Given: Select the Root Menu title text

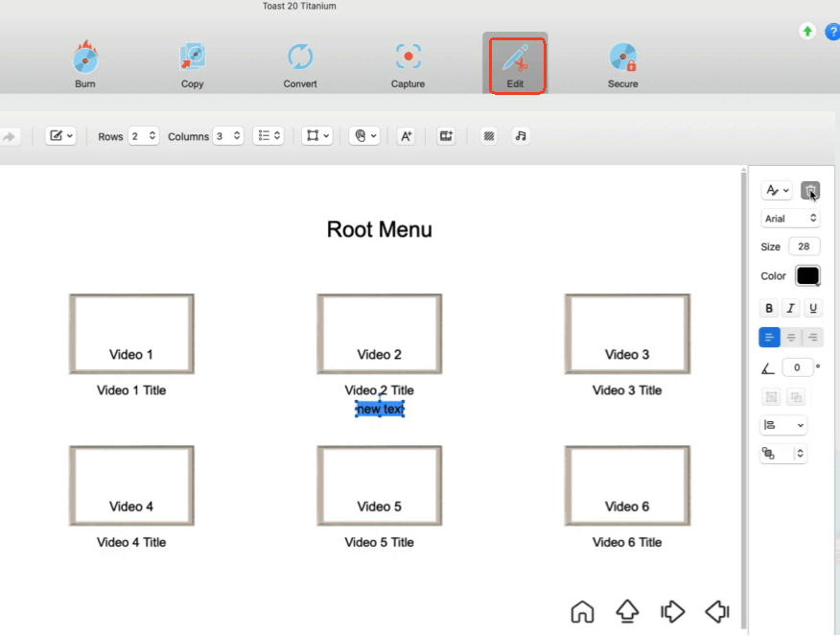Looking at the screenshot, I should click(379, 229).
